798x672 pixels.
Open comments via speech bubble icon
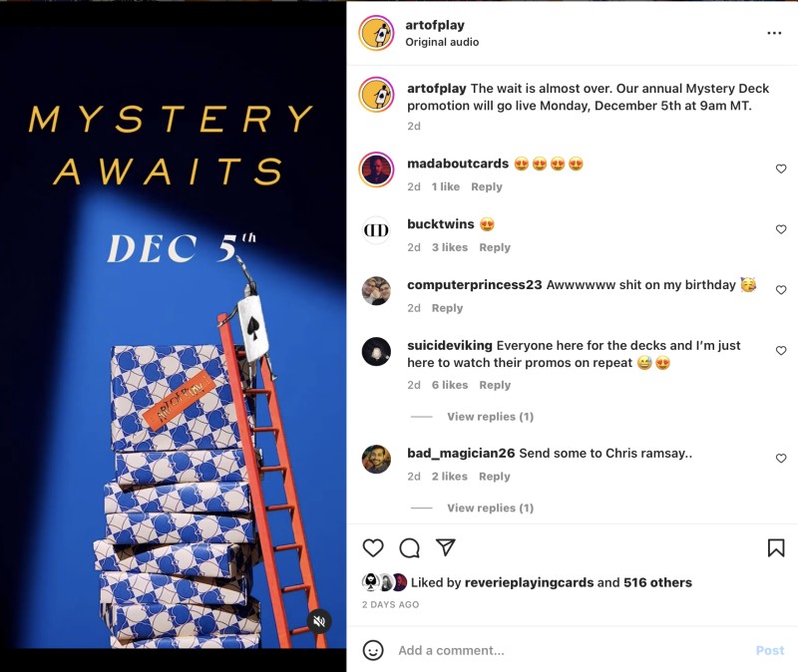[x=409, y=548]
